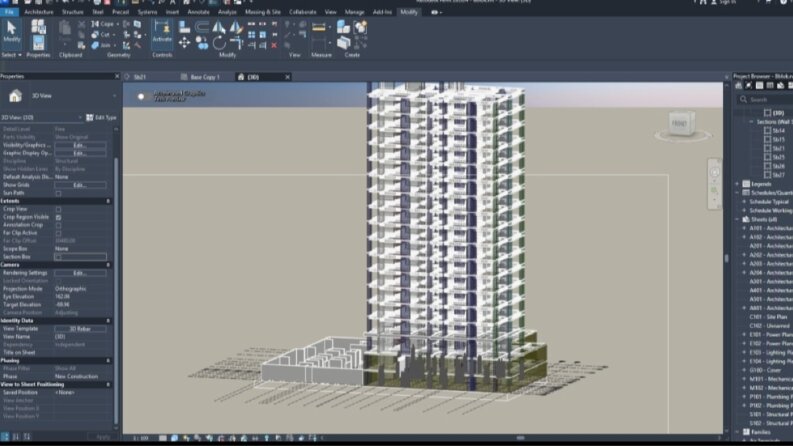
Task: Select the Copy tool in Modify panel
Action: point(202,43)
